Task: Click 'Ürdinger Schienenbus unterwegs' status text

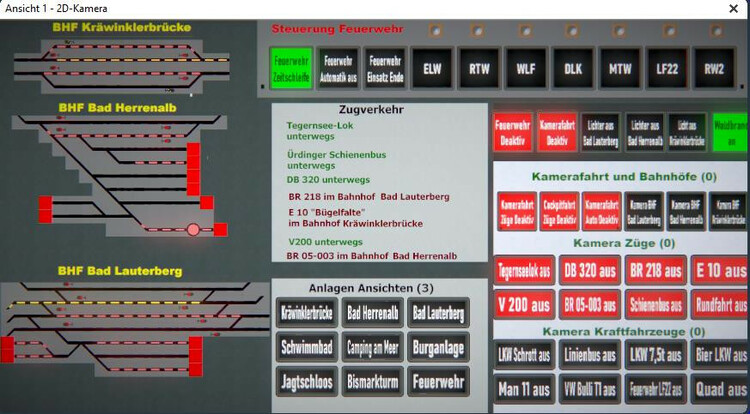Action: pyautogui.click(x=336, y=160)
